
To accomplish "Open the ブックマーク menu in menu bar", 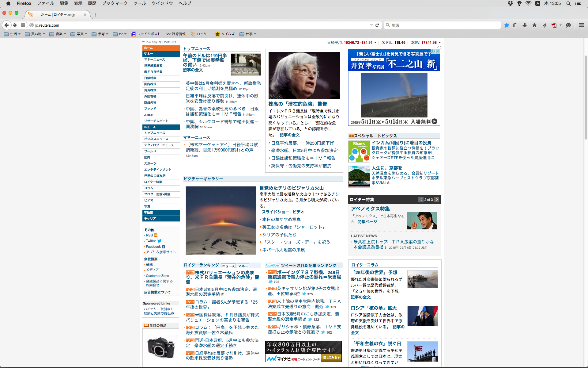I will click(x=115, y=3).
